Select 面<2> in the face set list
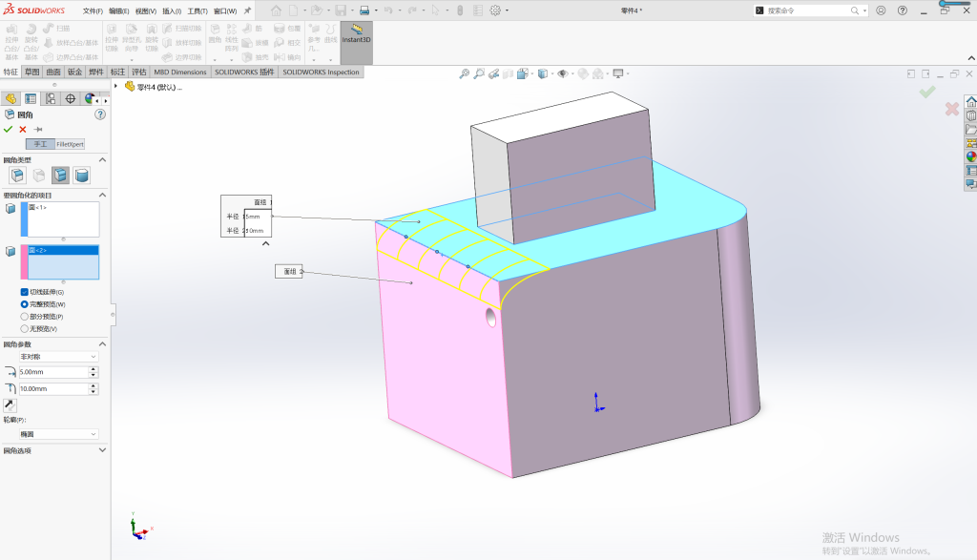Image resolution: width=977 pixels, height=560 pixels. (x=63, y=250)
